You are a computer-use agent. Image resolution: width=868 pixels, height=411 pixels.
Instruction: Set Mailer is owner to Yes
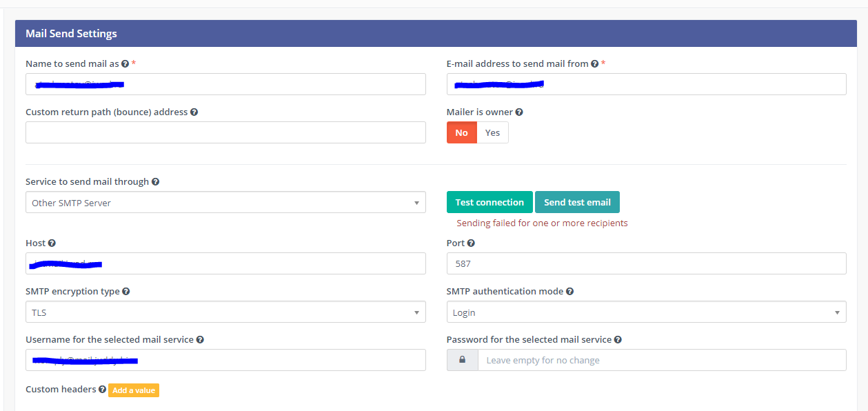[x=492, y=132]
